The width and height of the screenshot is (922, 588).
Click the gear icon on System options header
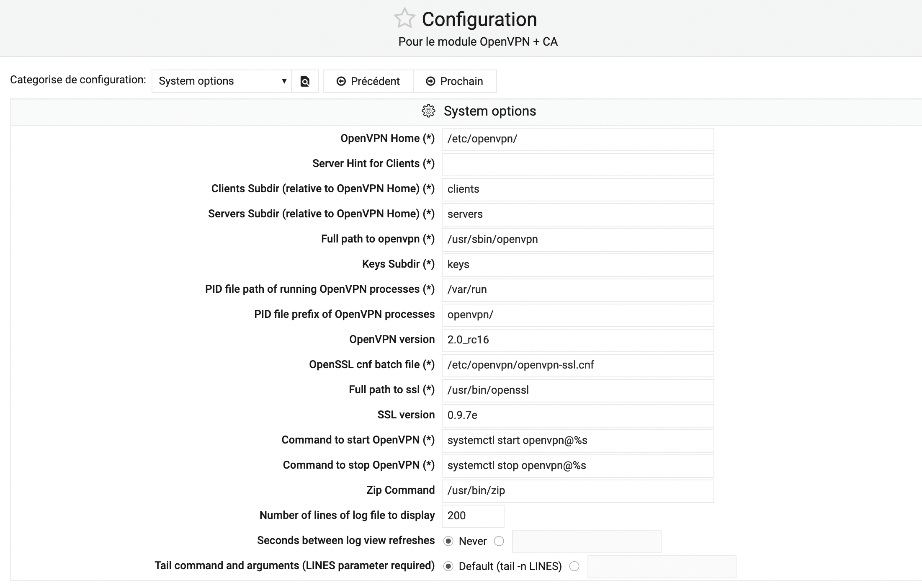[428, 111]
